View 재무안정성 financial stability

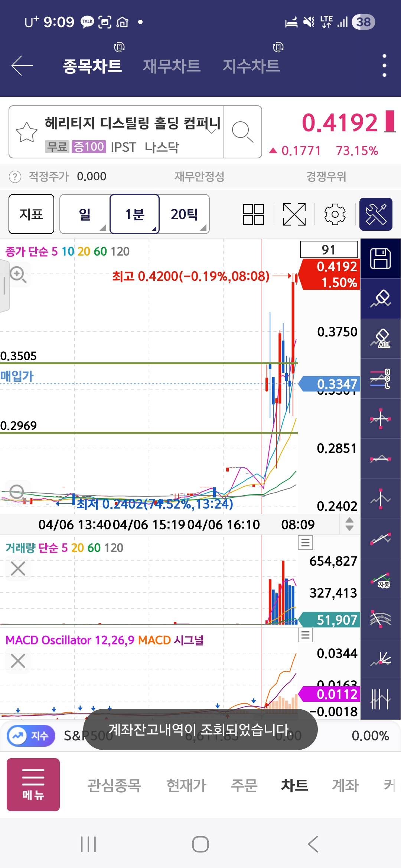(199, 177)
